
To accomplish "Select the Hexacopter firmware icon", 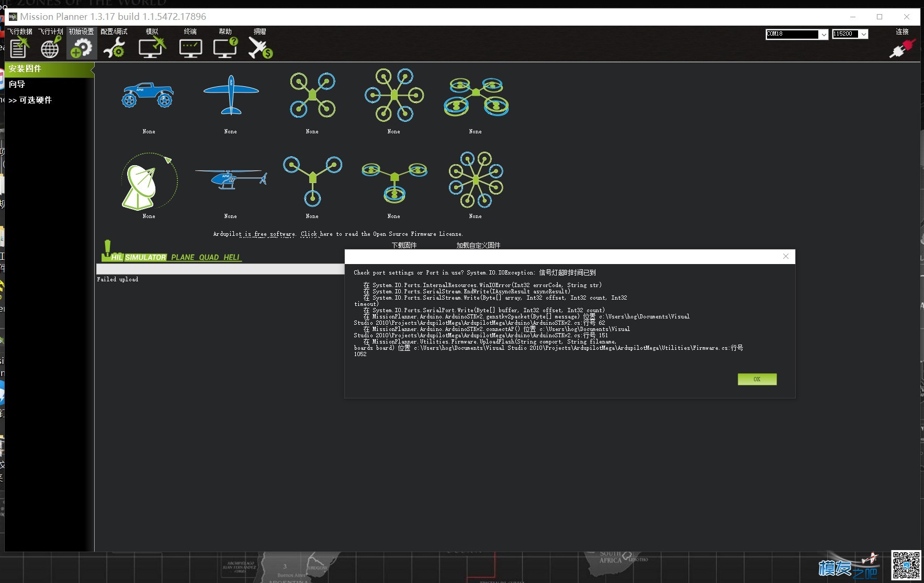I will pos(394,95).
